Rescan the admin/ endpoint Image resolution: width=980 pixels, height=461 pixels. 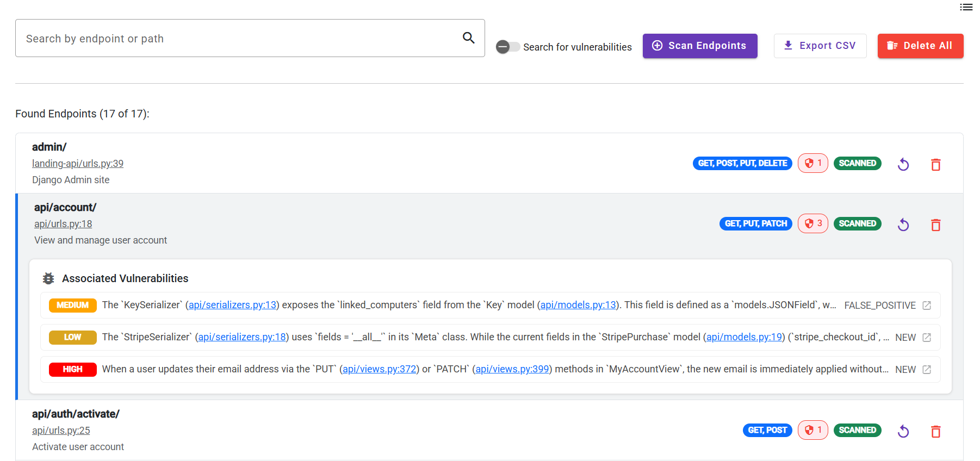(x=903, y=164)
